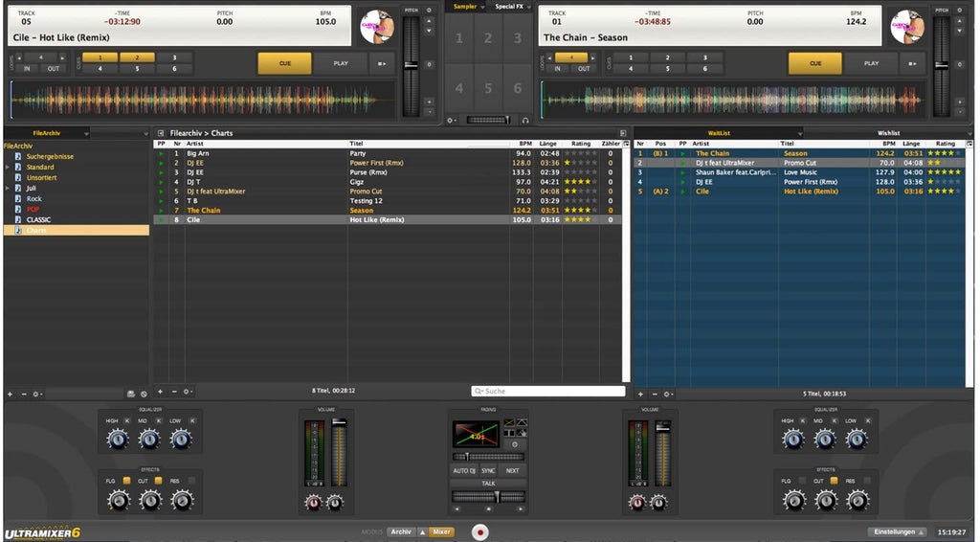Switch to Mixer mode

pyautogui.click(x=441, y=532)
